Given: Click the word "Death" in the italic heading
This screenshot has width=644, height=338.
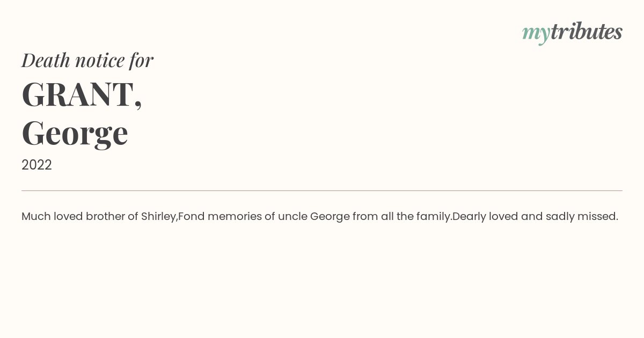Looking at the screenshot, I should [46, 60].
